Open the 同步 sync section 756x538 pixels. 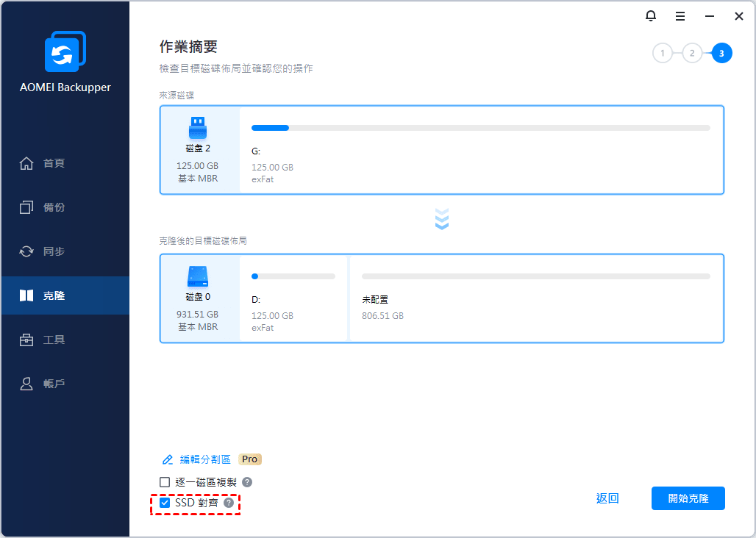(x=65, y=251)
